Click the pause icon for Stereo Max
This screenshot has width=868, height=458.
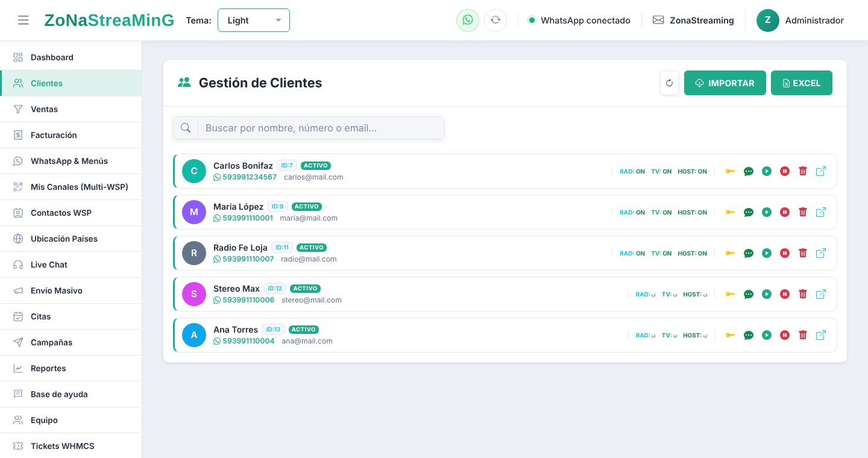tap(785, 294)
